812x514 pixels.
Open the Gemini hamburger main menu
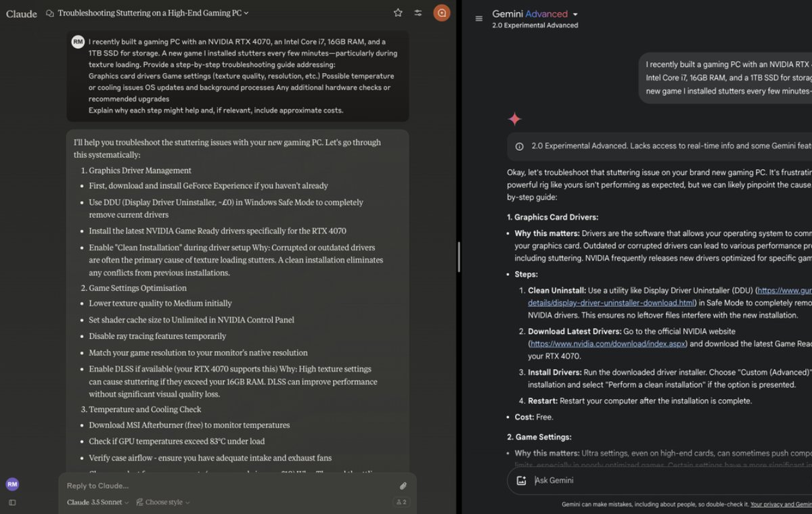point(479,18)
